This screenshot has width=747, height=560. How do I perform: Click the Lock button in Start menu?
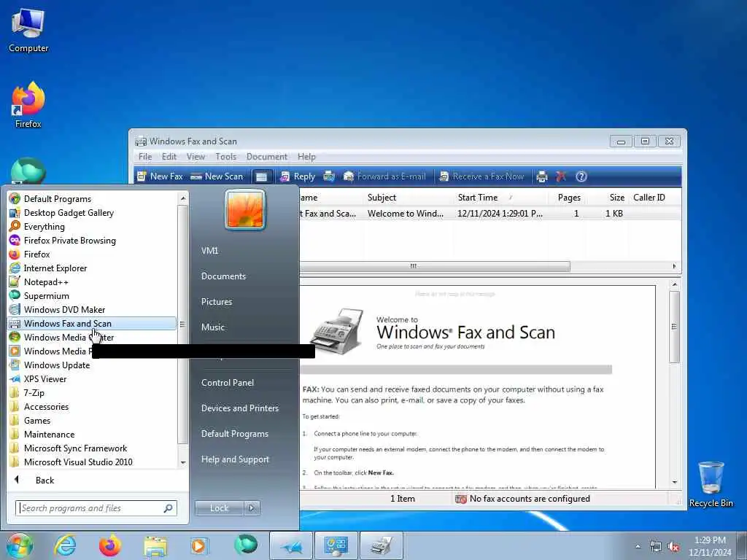click(219, 508)
